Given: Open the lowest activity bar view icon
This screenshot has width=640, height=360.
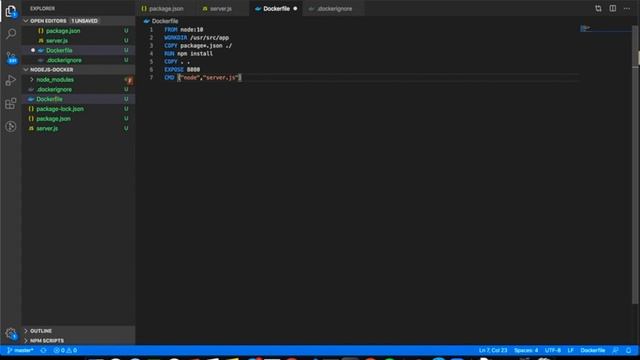Looking at the screenshot, I should 11,127.
